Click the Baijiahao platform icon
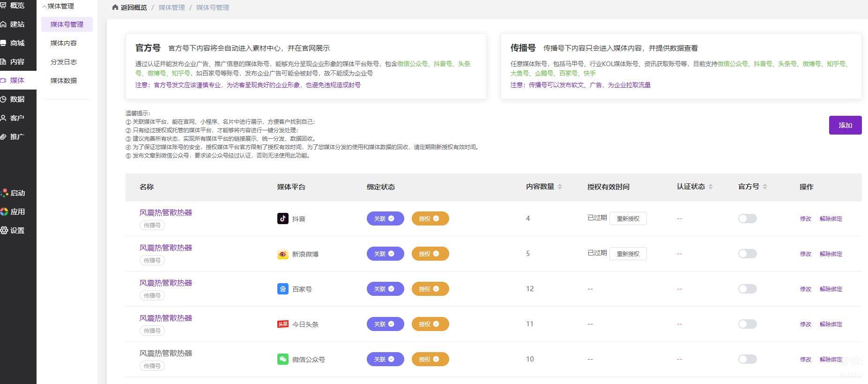Screen dimensions: 868x384 (282, 289)
